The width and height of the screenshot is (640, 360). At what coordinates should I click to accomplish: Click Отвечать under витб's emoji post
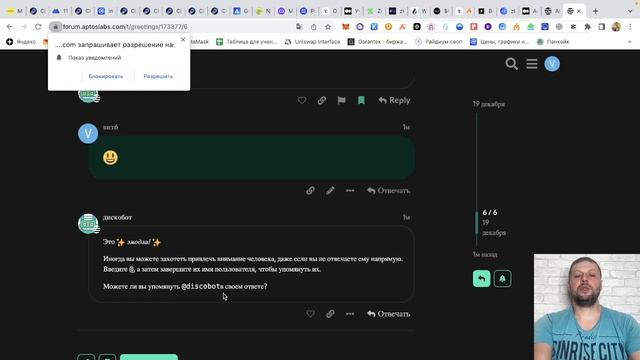(388, 191)
